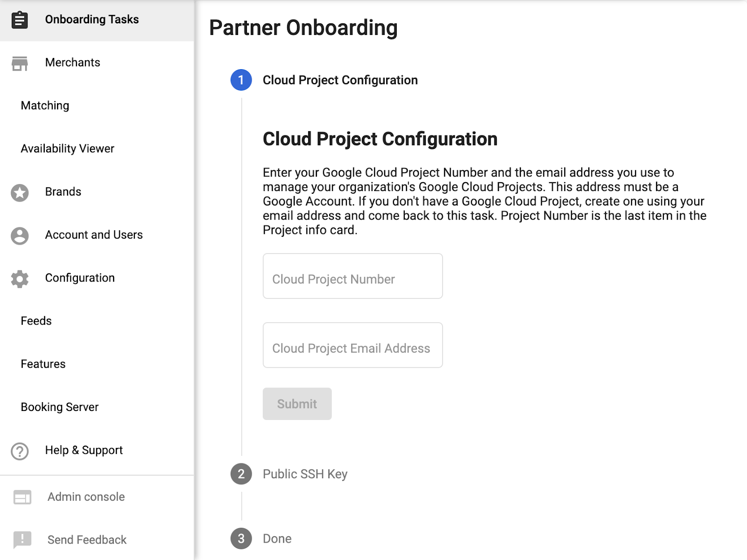747x560 pixels.
Task: Select Features in the sidebar
Action: click(x=43, y=364)
